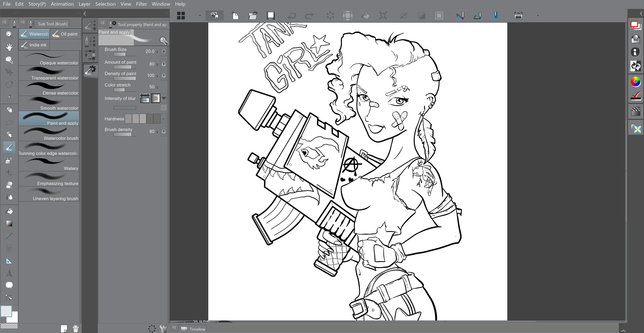
Task: Expand the Hardness options arrow
Action: pyautogui.click(x=164, y=119)
